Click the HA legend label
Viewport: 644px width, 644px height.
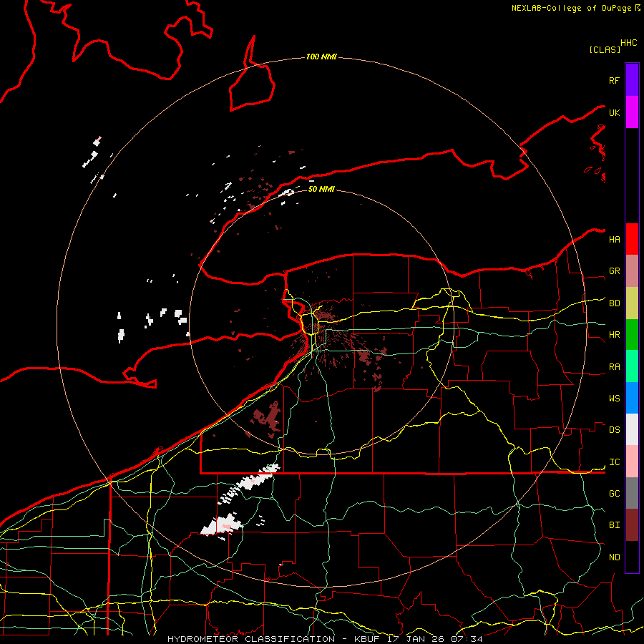pyautogui.click(x=614, y=240)
